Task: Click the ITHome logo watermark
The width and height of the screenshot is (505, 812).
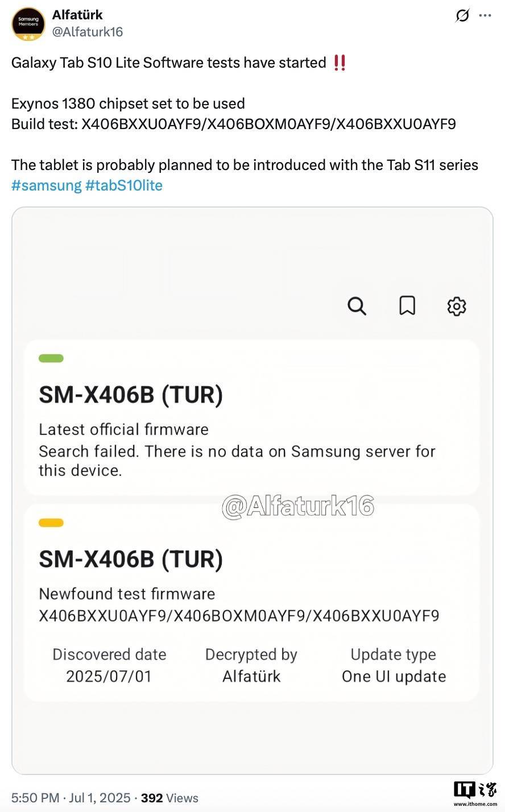Action: tap(474, 793)
